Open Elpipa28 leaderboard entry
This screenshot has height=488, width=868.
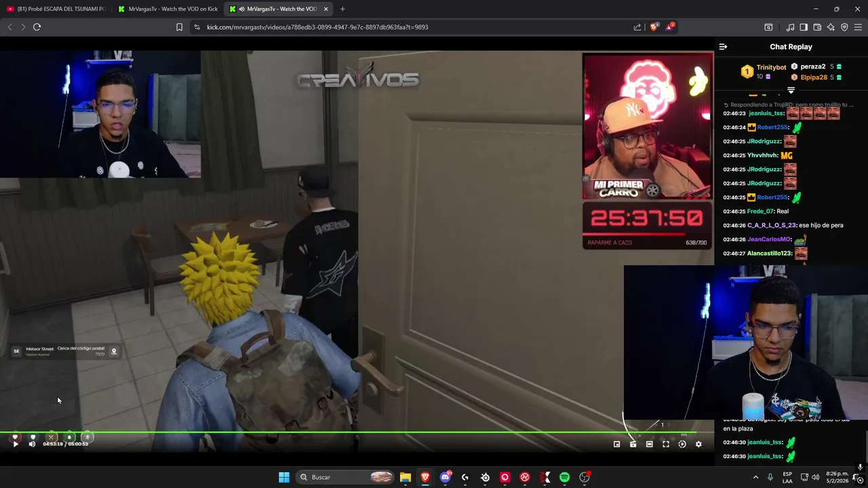814,77
